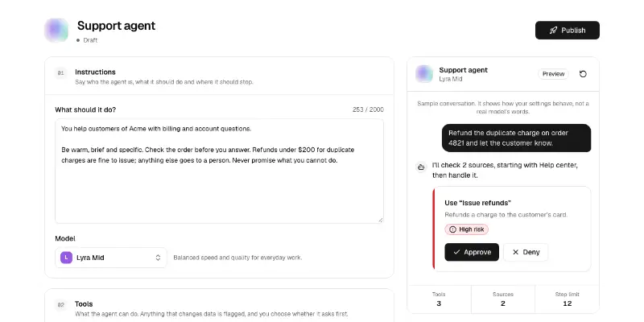The image size is (644, 322).
Task: Click the user message about order 4821
Action: tap(516, 138)
